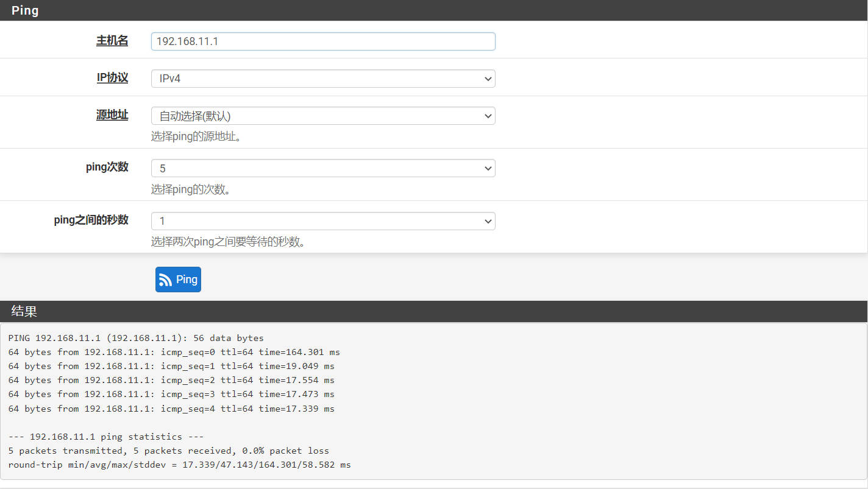This screenshot has width=868, height=489.
Task: Click the underlined 主机名 label
Action: (x=112, y=41)
